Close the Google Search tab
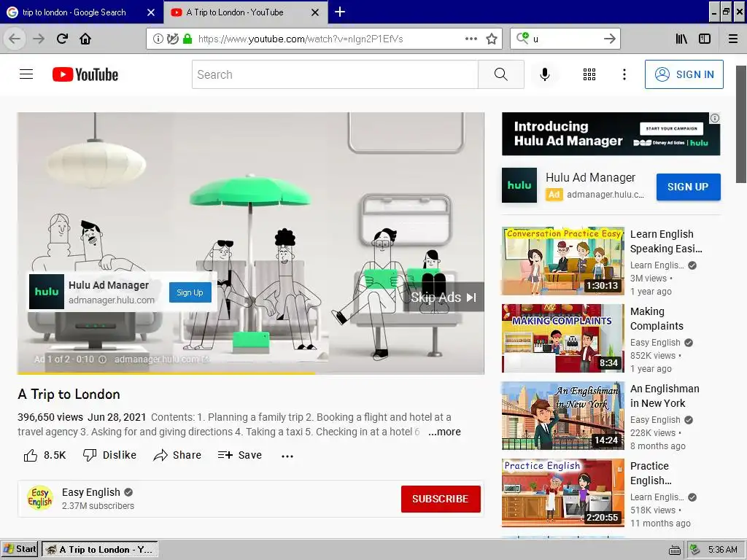 (151, 12)
